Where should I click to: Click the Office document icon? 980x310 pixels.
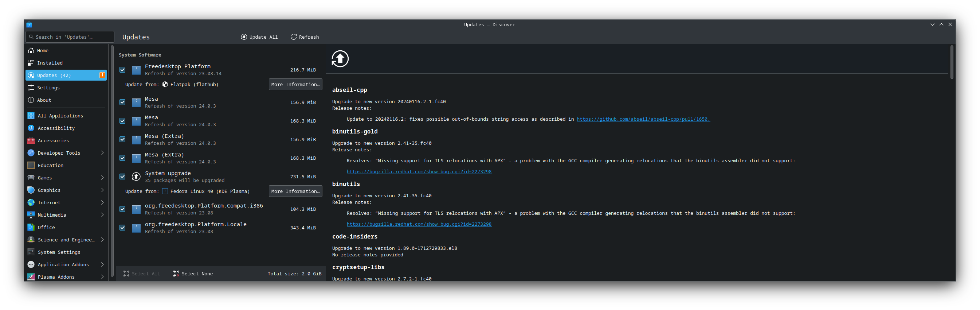(x=31, y=227)
